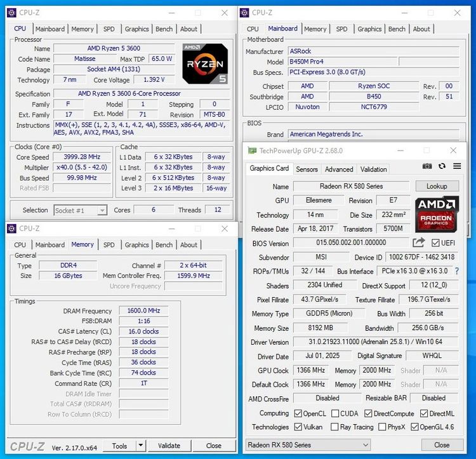
Task: Click the CPU-Z icon in top-left CPU window
Action: 11,13
